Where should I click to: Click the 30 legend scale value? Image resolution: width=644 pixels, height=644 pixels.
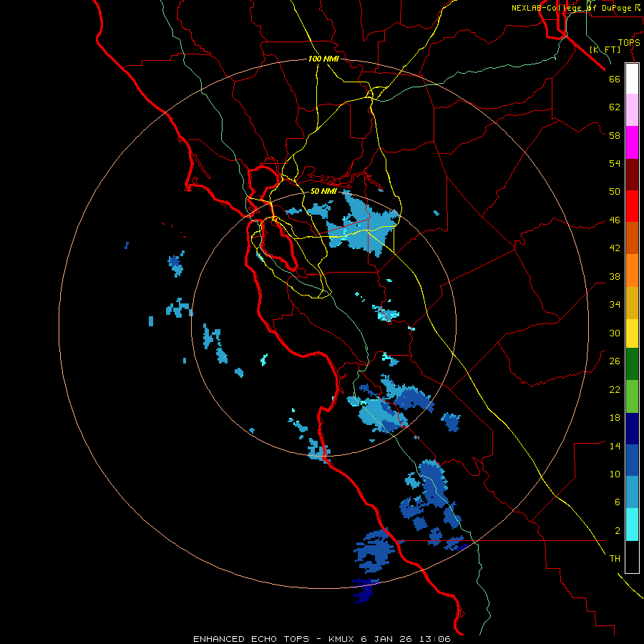tap(615, 333)
